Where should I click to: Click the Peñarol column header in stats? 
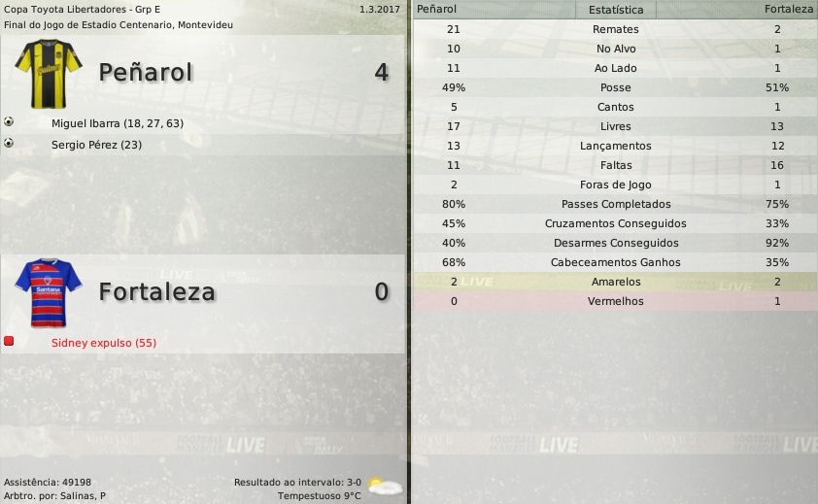click(x=436, y=9)
